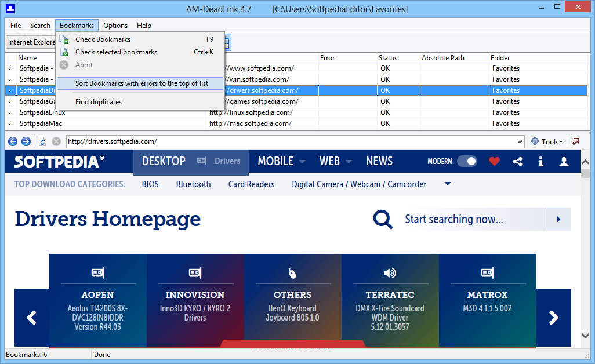Choose Sort Bookmarks with errors to top
The image size is (595, 364).
[140, 83]
